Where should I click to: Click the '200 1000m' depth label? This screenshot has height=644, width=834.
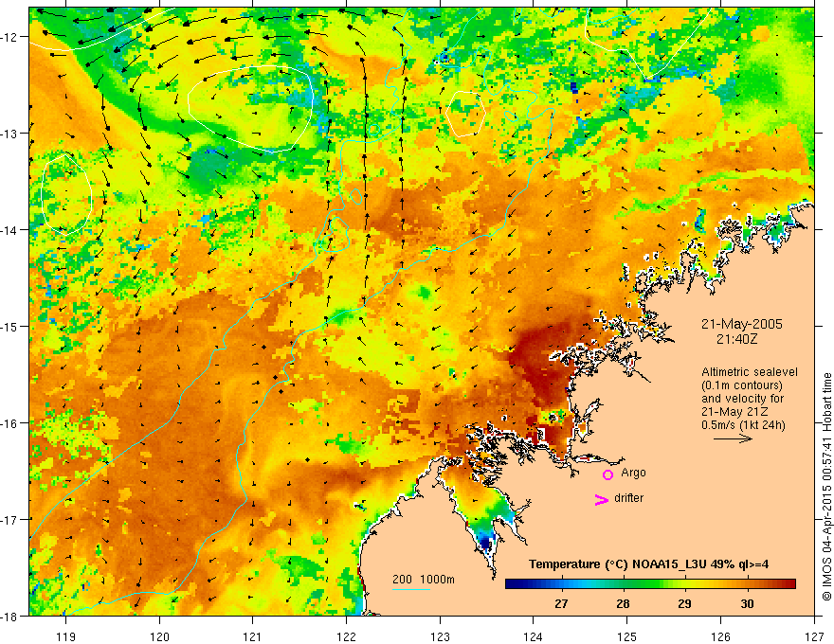click(424, 580)
